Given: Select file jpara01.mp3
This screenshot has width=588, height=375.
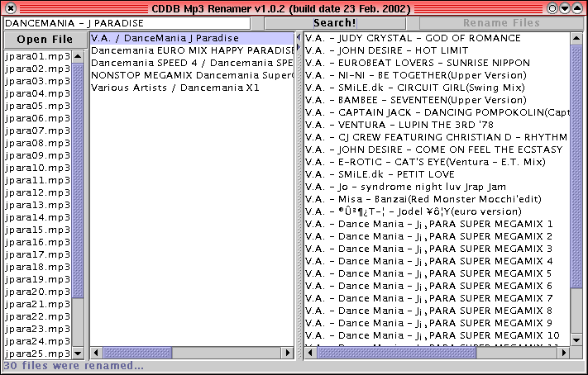Looking at the screenshot, I should [x=37, y=56].
